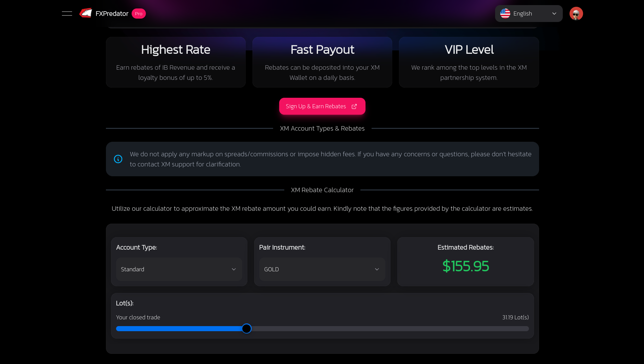Image resolution: width=644 pixels, height=364 pixels.
Task: Click the external link icon on Sign Up button
Action: click(x=354, y=107)
